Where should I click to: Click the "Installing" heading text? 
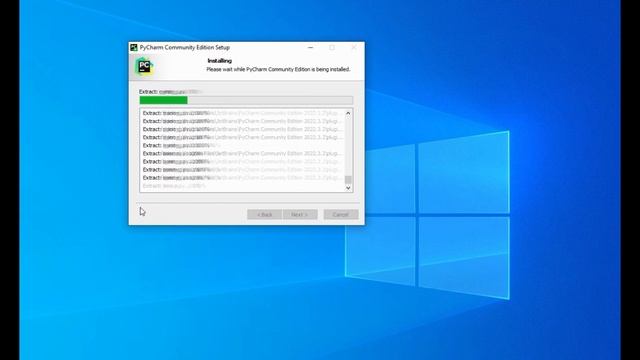pyautogui.click(x=220, y=61)
